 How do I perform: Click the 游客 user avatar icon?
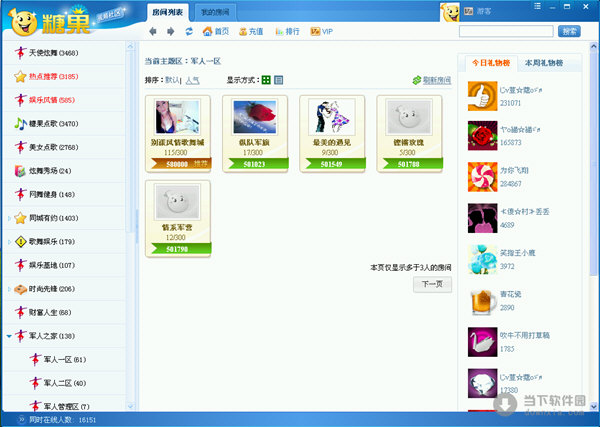[451, 11]
